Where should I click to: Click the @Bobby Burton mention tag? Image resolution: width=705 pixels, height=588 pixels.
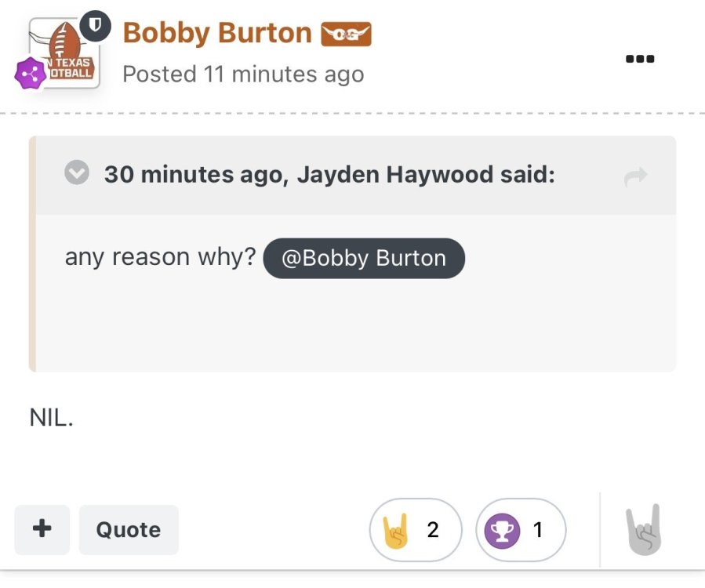pyautogui.click(x=364, y=258)
